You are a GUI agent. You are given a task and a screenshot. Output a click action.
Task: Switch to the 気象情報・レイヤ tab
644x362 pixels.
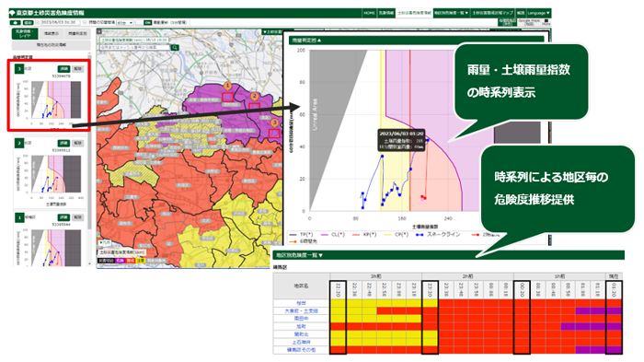(x=25, y=34)
